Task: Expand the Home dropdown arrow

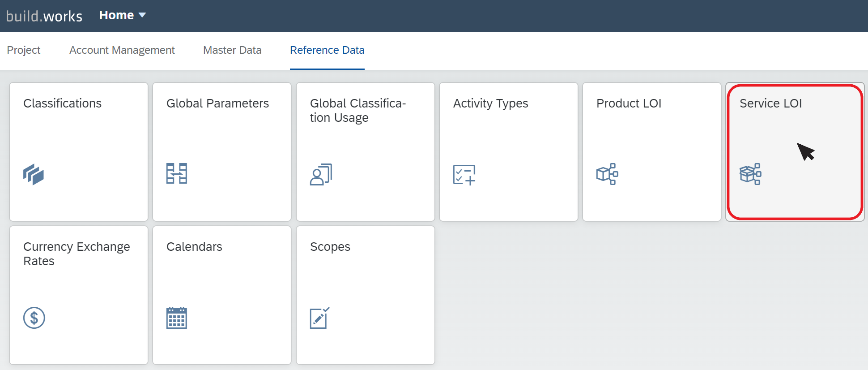Action: pyautogui.click(x=142, y=15)
